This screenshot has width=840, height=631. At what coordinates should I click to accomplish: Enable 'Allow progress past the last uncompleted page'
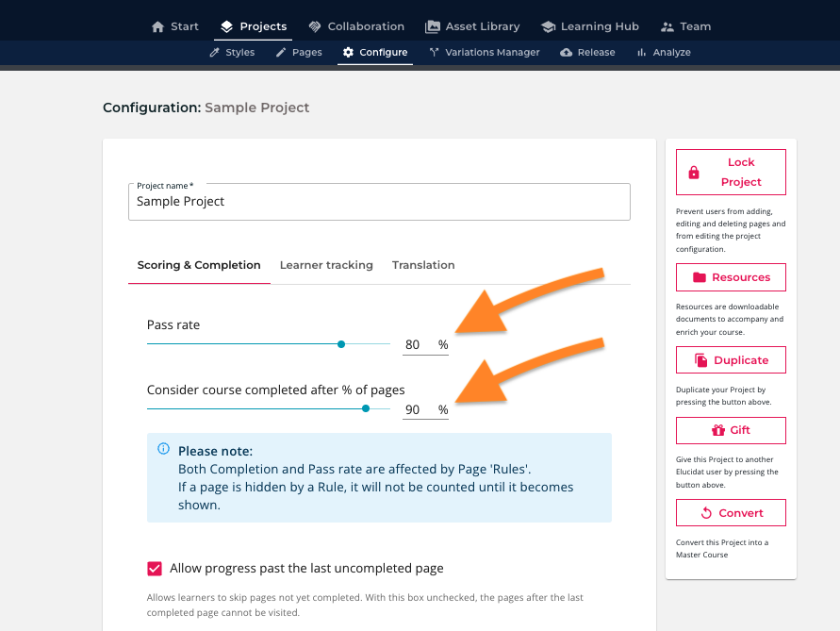coord(155,569)
